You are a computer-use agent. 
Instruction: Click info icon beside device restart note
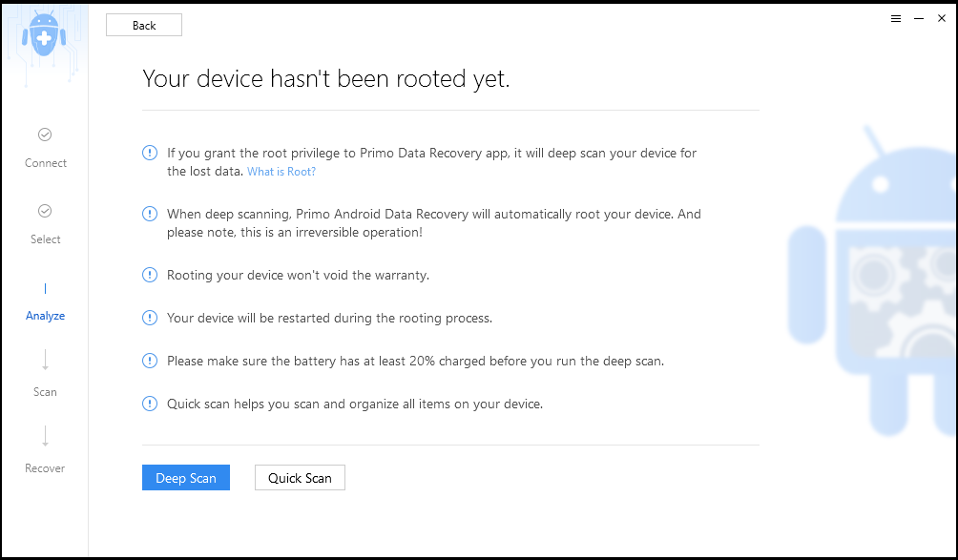[x=150, y=318]
